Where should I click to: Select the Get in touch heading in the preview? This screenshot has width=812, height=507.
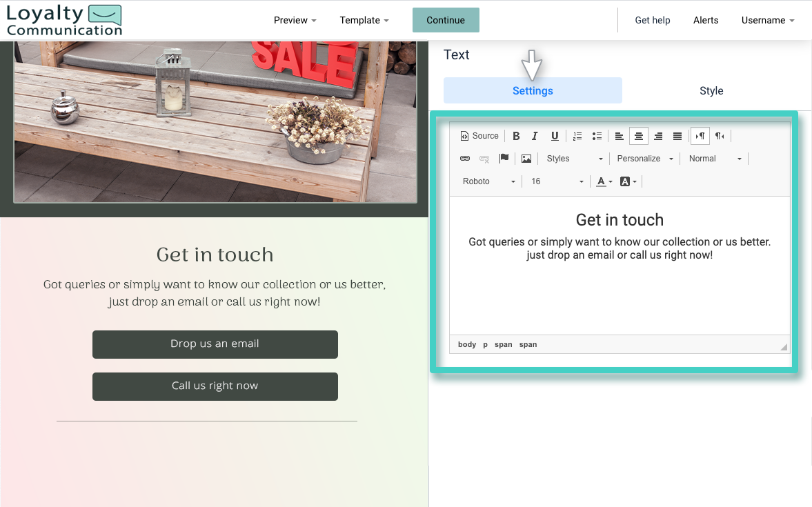(x=215, y=255)
